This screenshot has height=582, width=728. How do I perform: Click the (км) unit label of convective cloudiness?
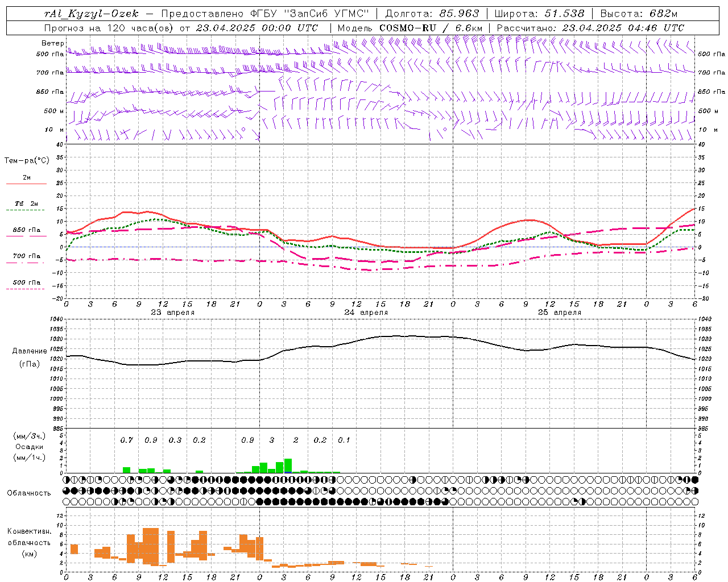click(x=29, y=554)
